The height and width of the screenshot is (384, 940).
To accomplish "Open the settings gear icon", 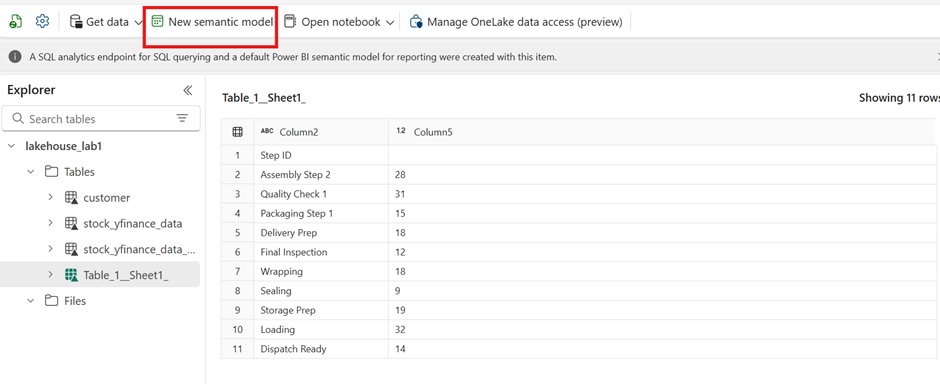I will (42, 22).
